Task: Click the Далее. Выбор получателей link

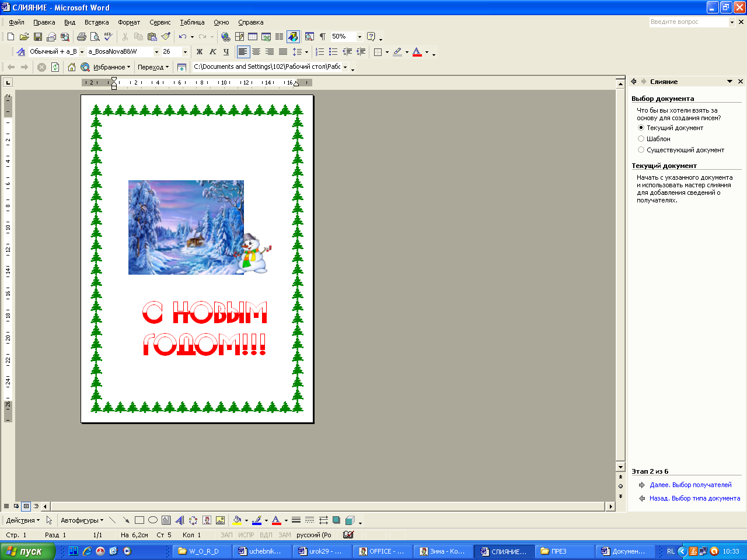Action: tap(690, 485)
